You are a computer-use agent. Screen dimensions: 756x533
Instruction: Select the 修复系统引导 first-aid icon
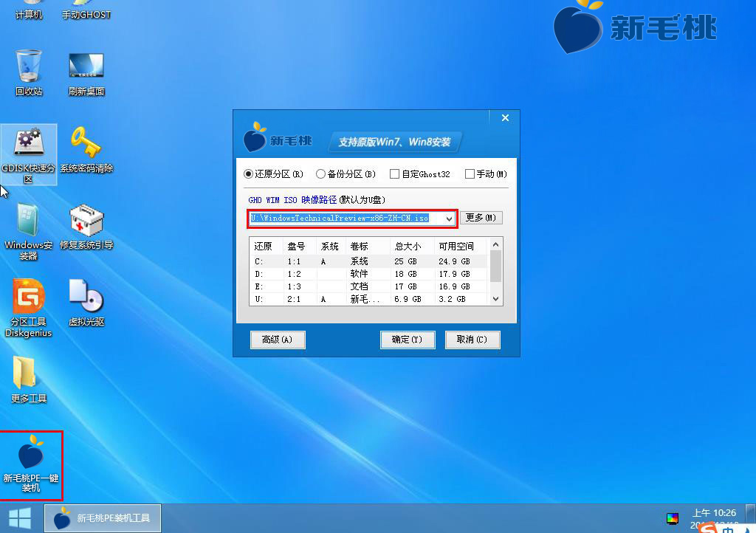coord(86,227)
